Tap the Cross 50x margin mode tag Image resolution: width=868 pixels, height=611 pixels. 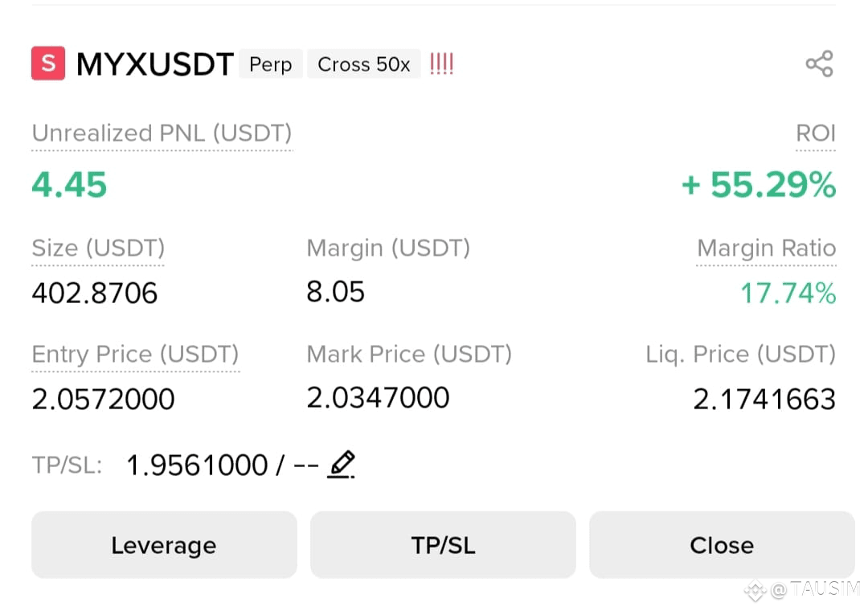364,64
